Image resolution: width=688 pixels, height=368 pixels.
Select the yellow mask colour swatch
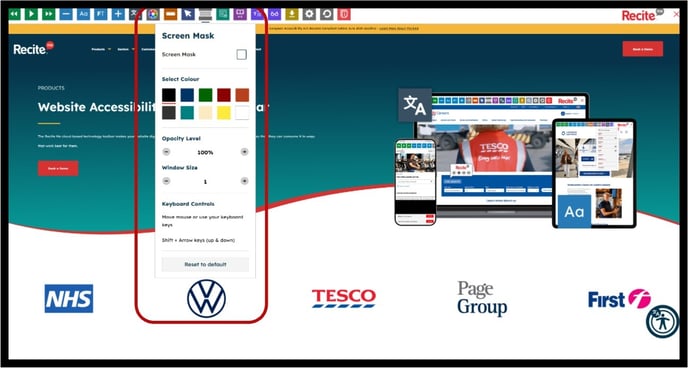tap(224, 113)
